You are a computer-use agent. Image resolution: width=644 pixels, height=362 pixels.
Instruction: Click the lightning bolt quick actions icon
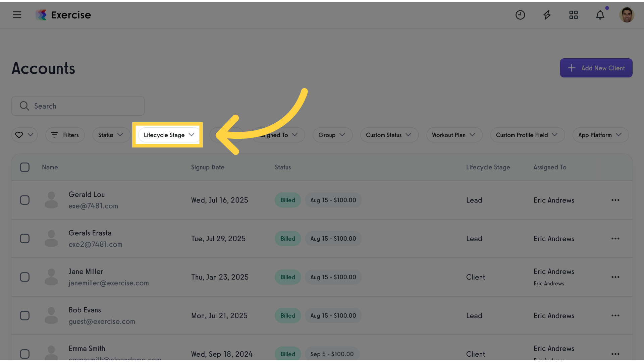tap(547, 15)
